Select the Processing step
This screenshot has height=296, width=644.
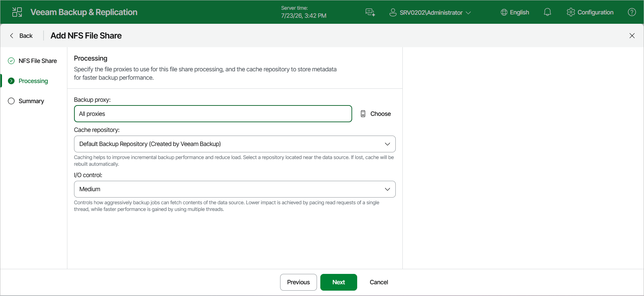(33, 81)
